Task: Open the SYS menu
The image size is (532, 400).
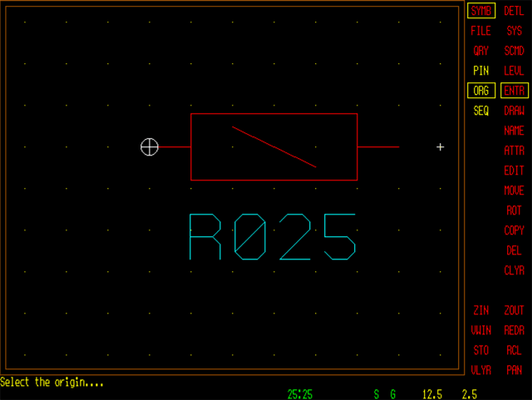Action: pos(514,31)
